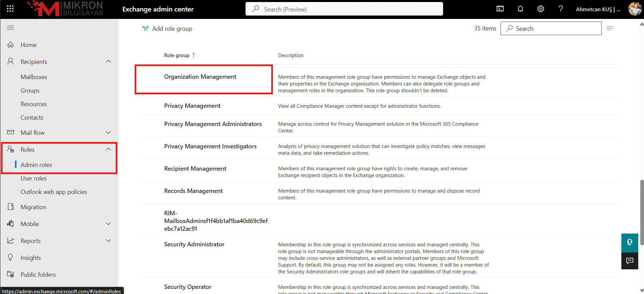Image resolution: width=644 pixels, height=294 pixels.
Task: Click the scrollbar down arrow
Action: (x=642, y=291)
